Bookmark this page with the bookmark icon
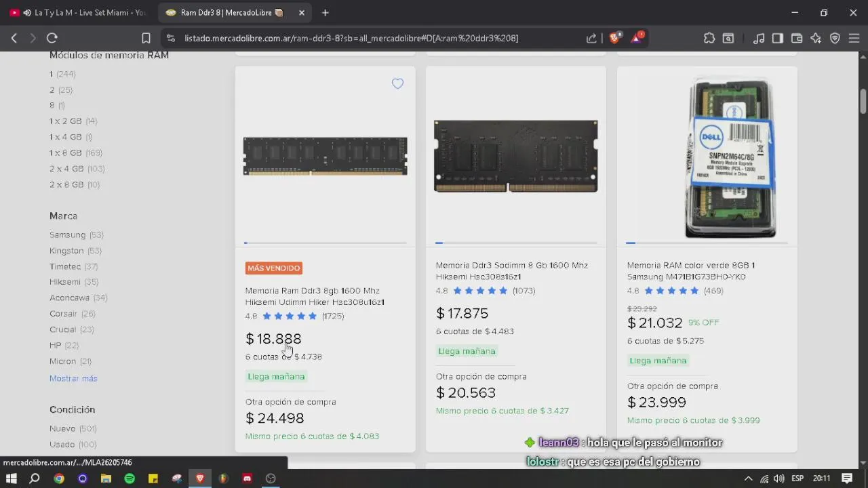Viewport: 868px width, 488px height. click(x=146, y=38)
